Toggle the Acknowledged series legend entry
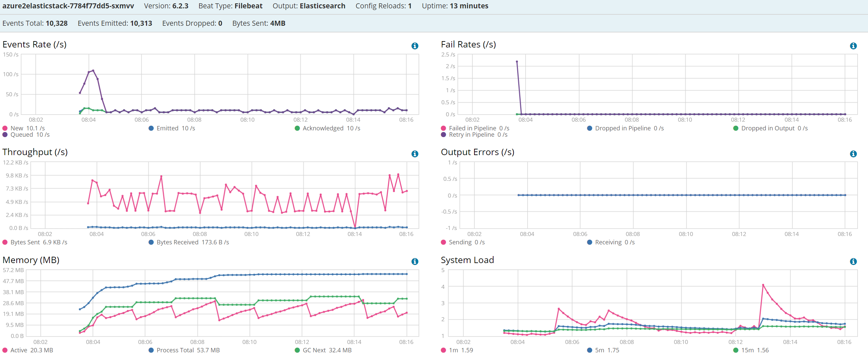 tap(327, 128)
